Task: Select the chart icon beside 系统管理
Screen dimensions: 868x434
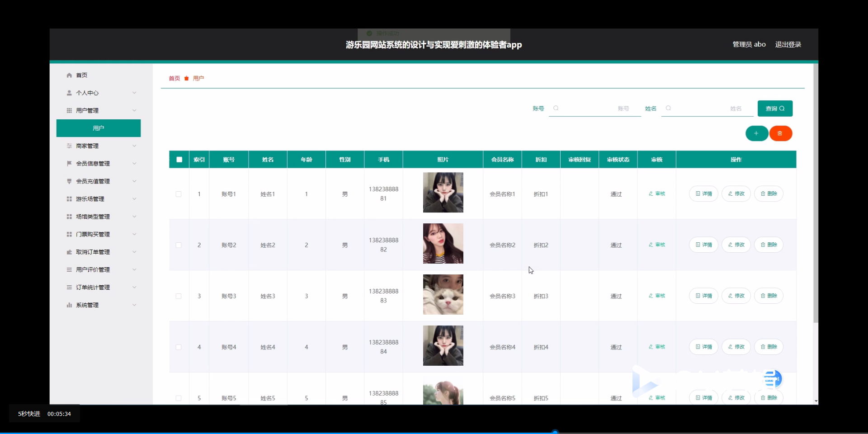Action: click(69, 305)
